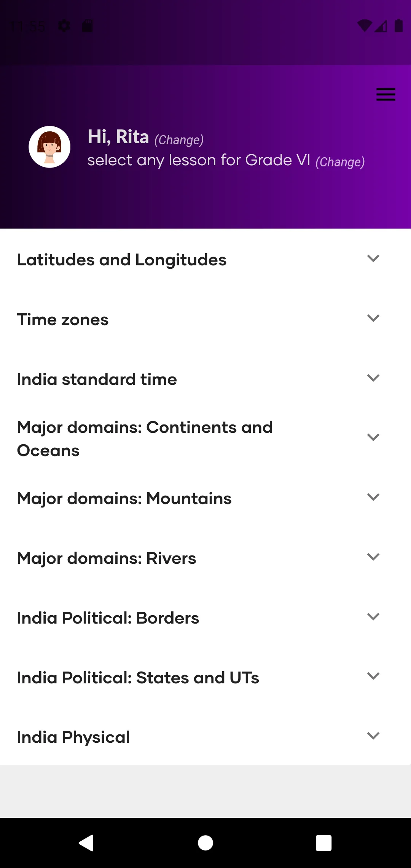The width and height of the screenshot is (411, 868).
Task: Select the Latitudes and Longitudes lesson
Action: coord(122,260)
